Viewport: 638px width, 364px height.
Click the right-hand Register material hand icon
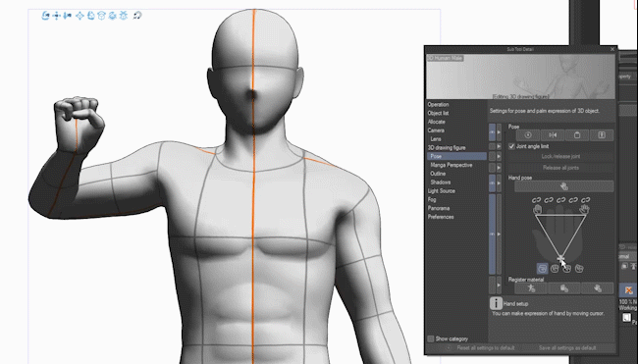[x=598, y=288]
